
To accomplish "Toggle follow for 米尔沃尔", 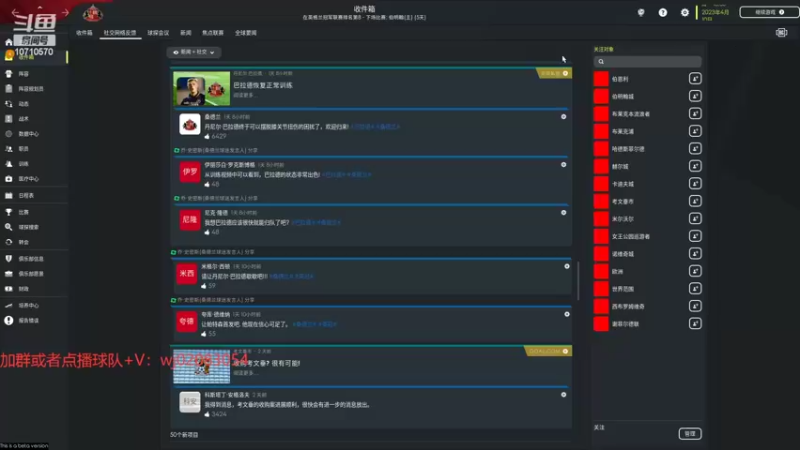I will [695, 218].
